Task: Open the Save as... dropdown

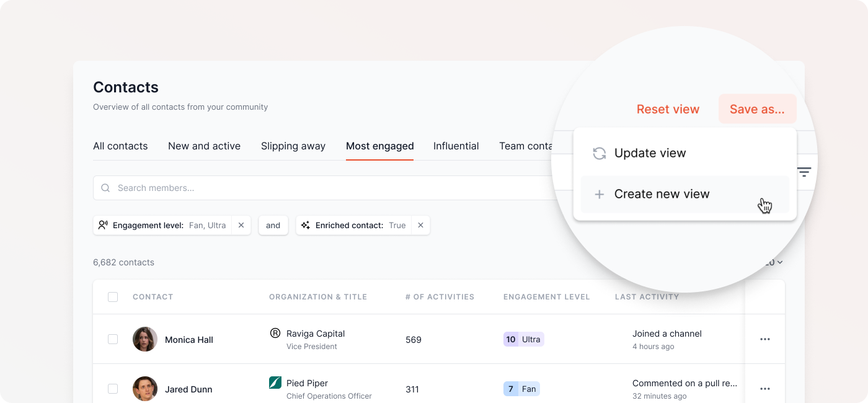Action: pos(757,109)
